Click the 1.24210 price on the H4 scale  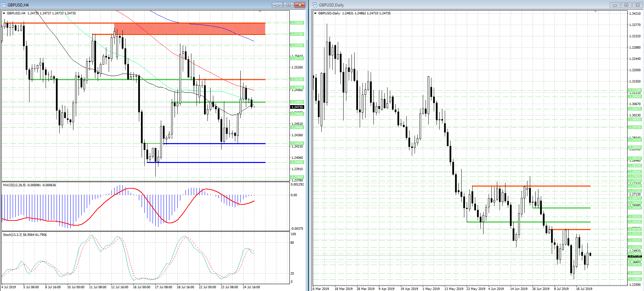(x=297, y=147)
